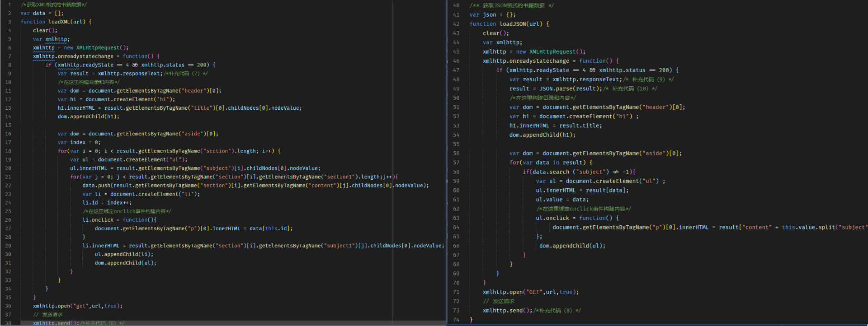Click "dom.appendChild(h1);" on line 54
Screen dimensions: 868x326
click(x=542, y=135)
